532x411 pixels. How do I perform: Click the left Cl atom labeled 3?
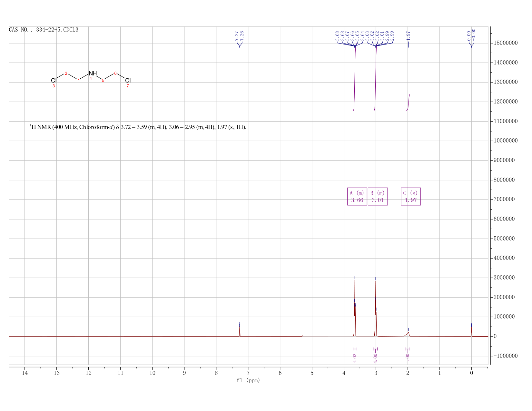54,81
